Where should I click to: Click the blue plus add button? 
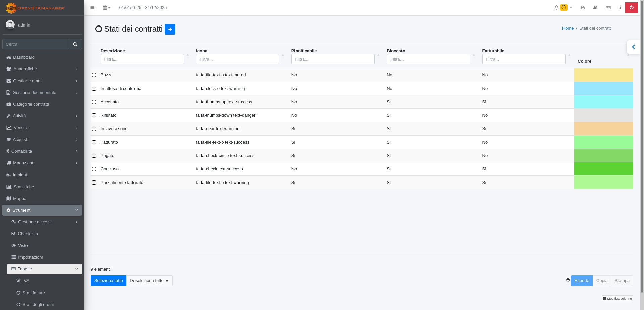[170, 29]
